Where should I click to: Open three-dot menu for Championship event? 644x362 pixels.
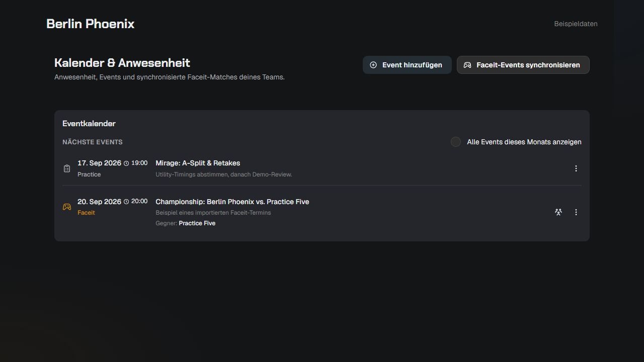pyautogui.click(x=576, y=212)
